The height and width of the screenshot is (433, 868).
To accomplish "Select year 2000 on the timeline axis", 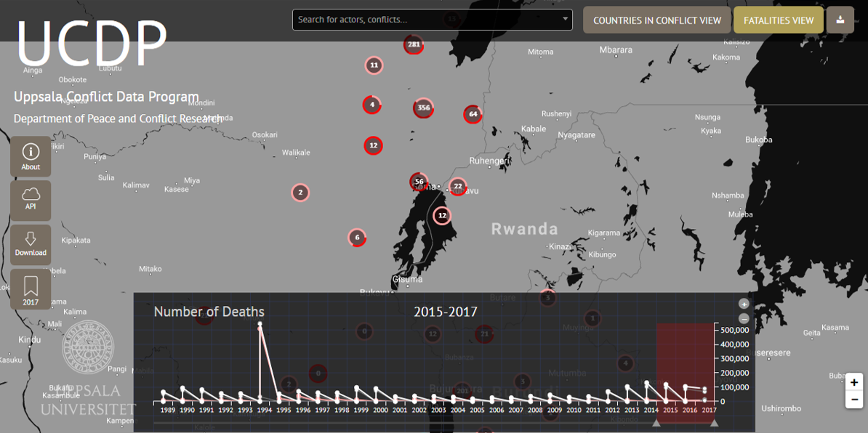I will pos(380,411).
